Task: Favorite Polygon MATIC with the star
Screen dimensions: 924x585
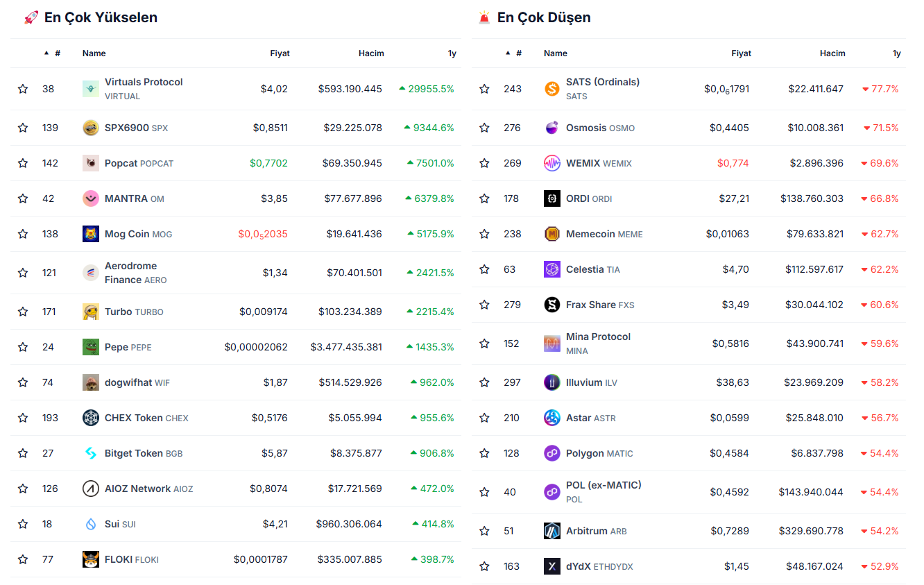Action: tap(484, 453)
